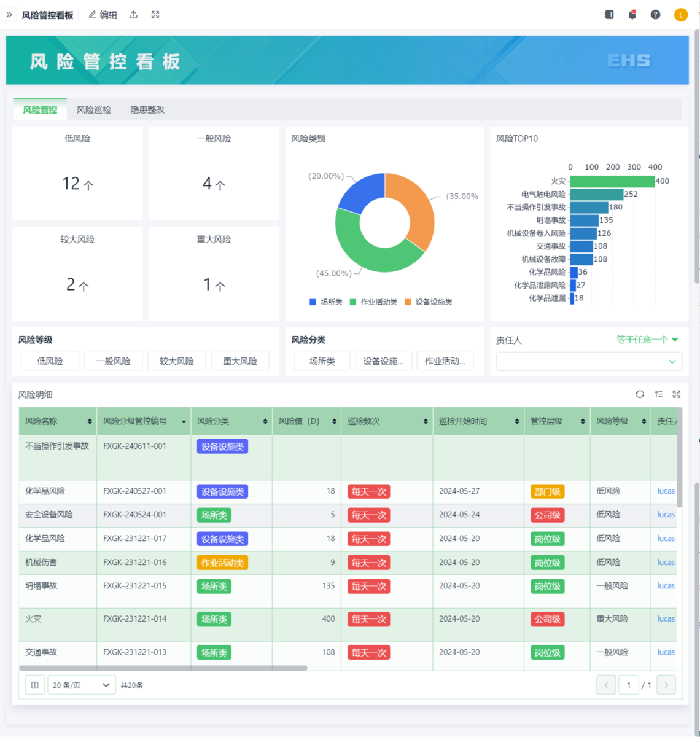
Task: Maximize the 风险明细 table panel
Action: coord(677,394)
